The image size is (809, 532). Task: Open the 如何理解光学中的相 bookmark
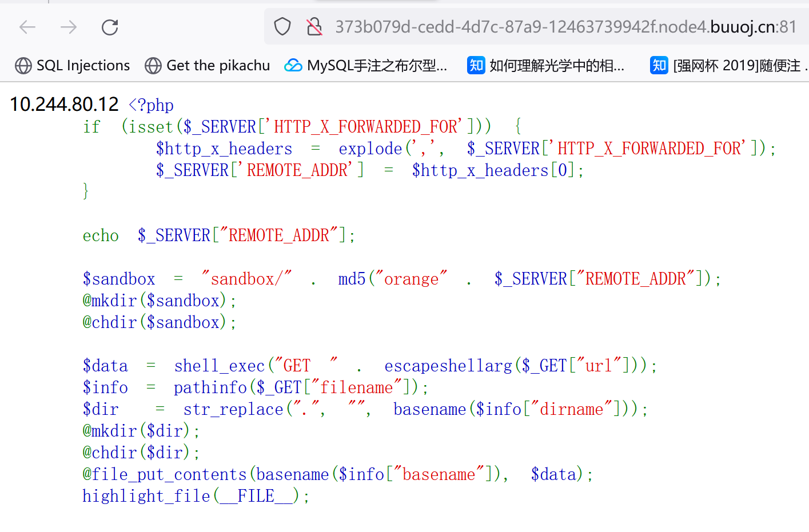pyautogui.click(x=546, y=66)
